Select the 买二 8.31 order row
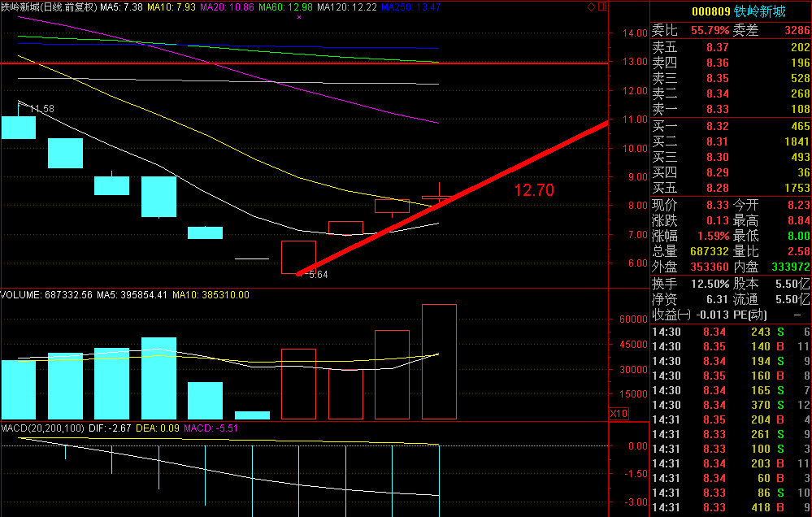Screen dimensions: 812x517 pos(731,141)
